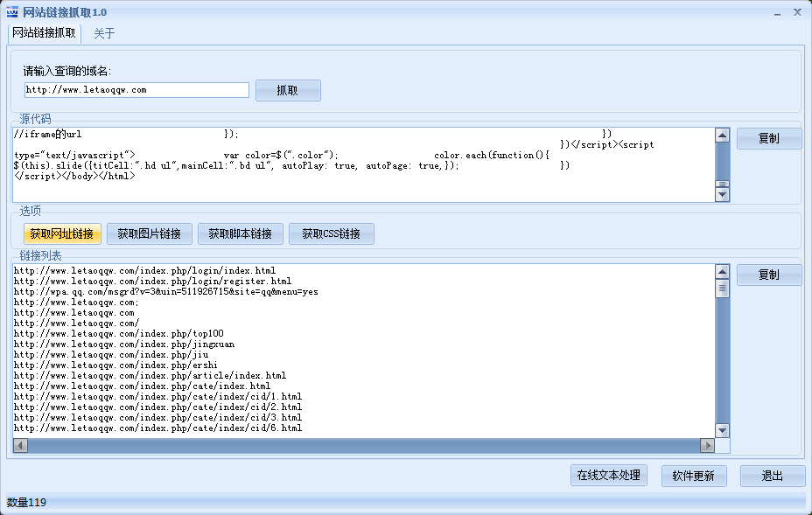Viewport: 812px width, 515px height.
Task: Select the cate/index/cid/6.html link row
Action: coord(158,428)
